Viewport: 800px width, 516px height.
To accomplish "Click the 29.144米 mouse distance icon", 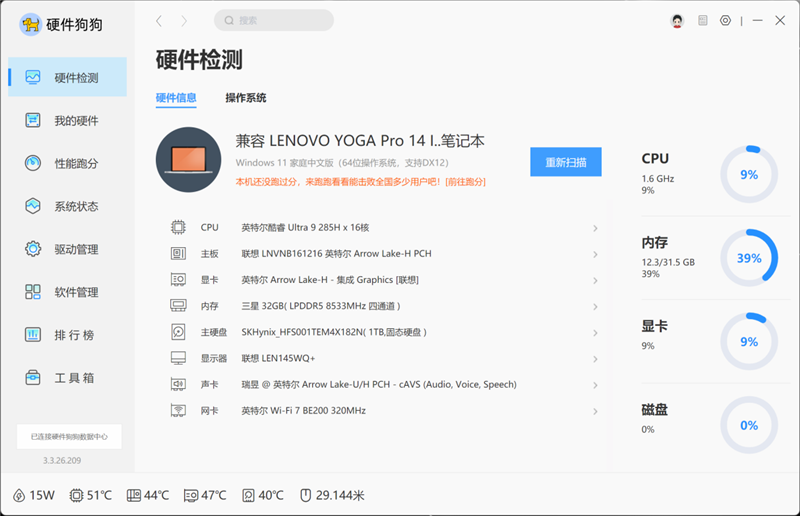I will pyautogui.click(x=305, y=496).
